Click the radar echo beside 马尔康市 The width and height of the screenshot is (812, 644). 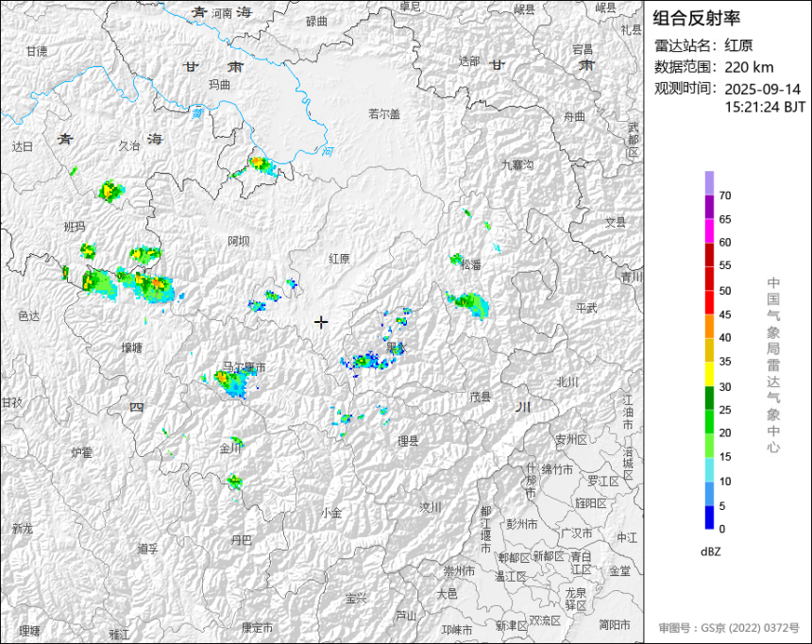point(233,384)
